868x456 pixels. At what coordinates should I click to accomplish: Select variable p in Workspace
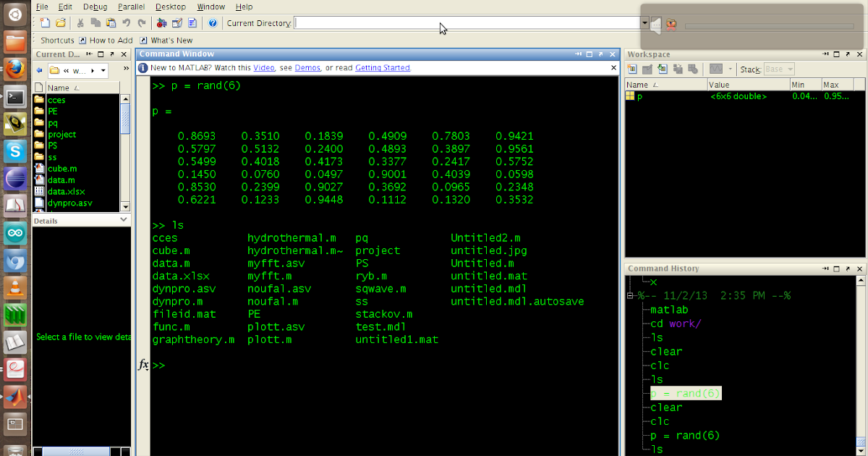click(x=639, y=96)
